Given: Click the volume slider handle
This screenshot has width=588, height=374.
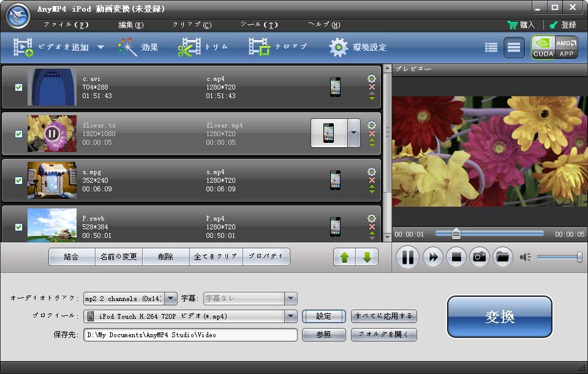Looking at the screenshot, I should coord(579,258).
